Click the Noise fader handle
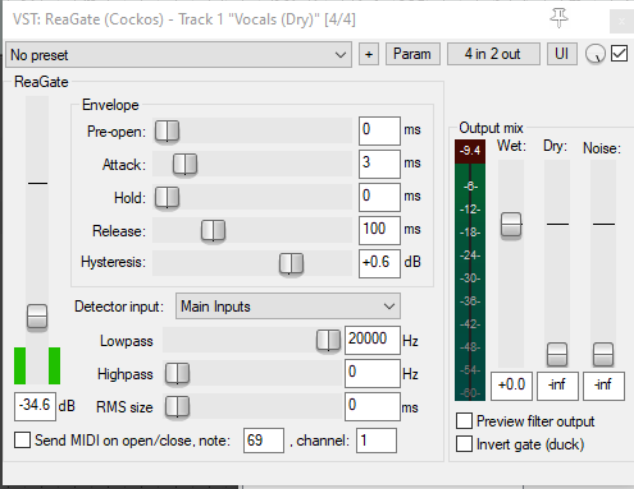This screenshot has width=634, height=489. [603, 354]
